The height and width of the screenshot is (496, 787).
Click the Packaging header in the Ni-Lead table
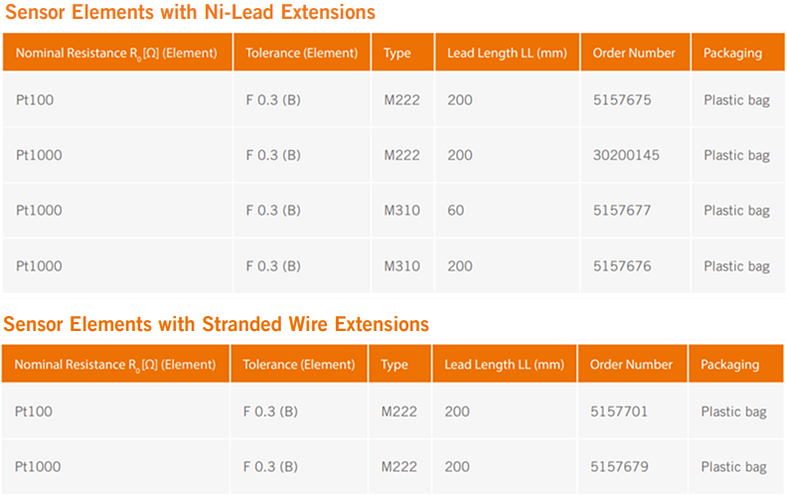[x=732, y=53]
